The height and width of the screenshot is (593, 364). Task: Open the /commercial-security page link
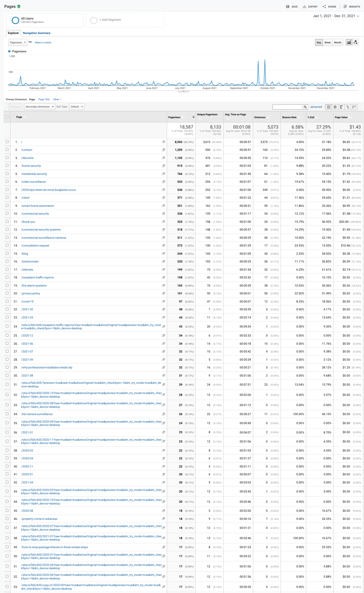[x=35, y=214]
